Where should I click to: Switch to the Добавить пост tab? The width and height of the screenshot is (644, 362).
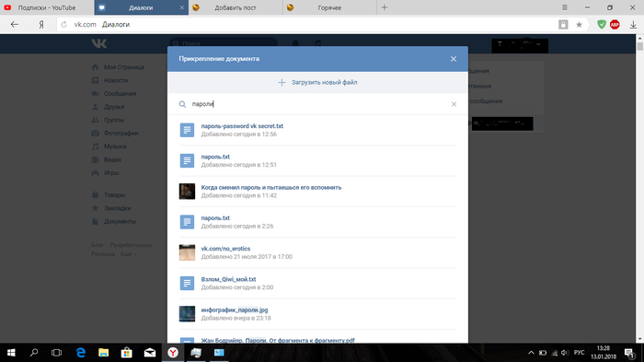(x=236, y=7)
